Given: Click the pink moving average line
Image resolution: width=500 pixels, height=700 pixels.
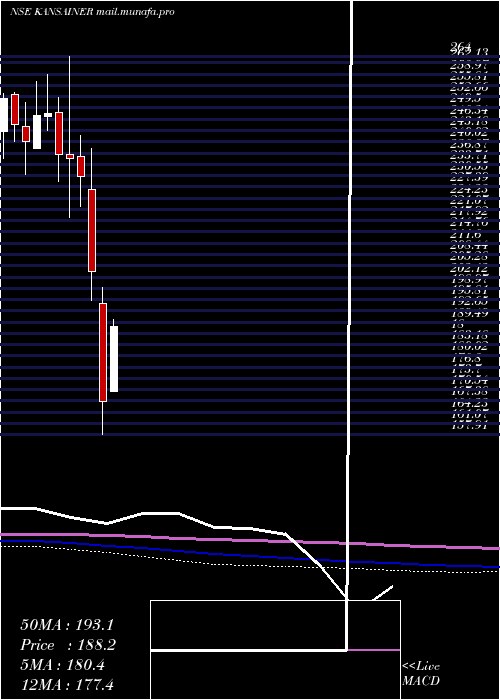Looking at the screenshot, I should click(250, 540).
